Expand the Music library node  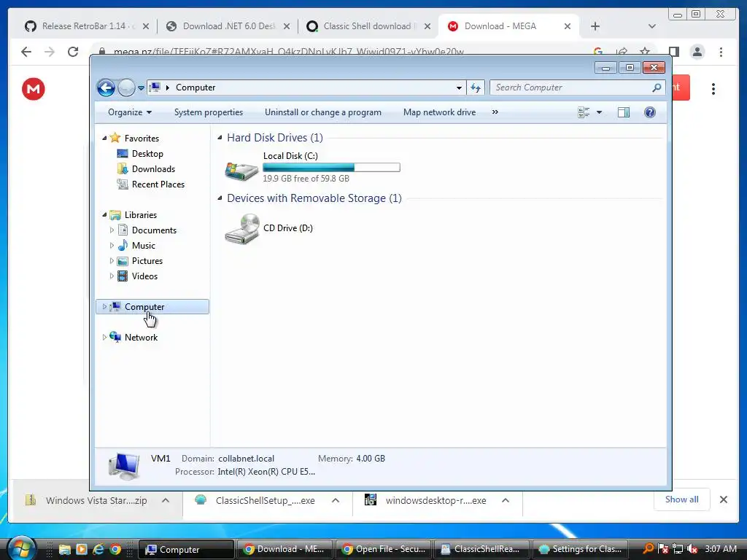click(112, 246)
